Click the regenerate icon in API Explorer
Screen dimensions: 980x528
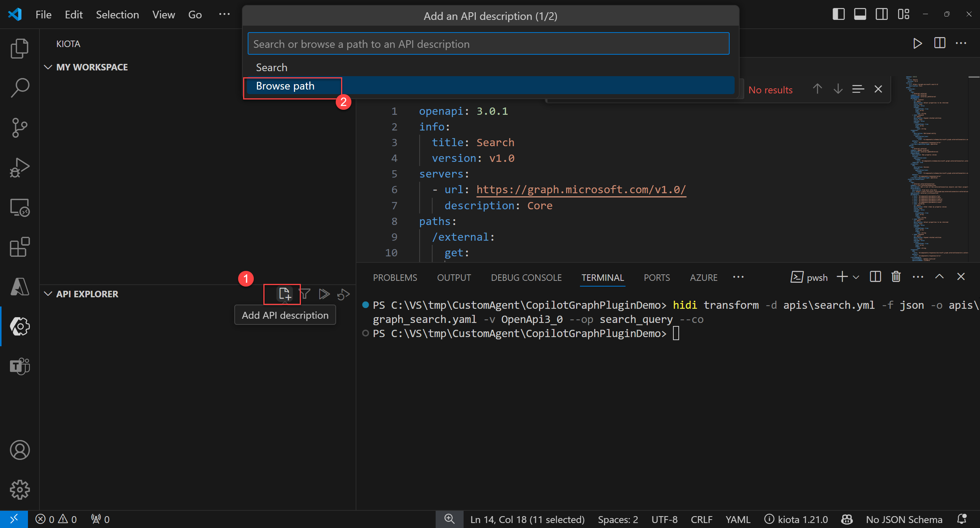pyautogui.click(x=343, y=294)
